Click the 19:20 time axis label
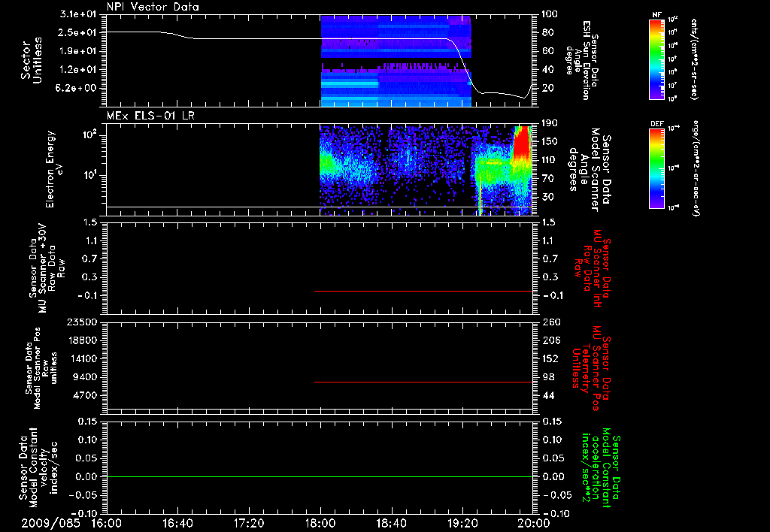The image size is (770, 532). pyautogui.click(x=462, y=523)
